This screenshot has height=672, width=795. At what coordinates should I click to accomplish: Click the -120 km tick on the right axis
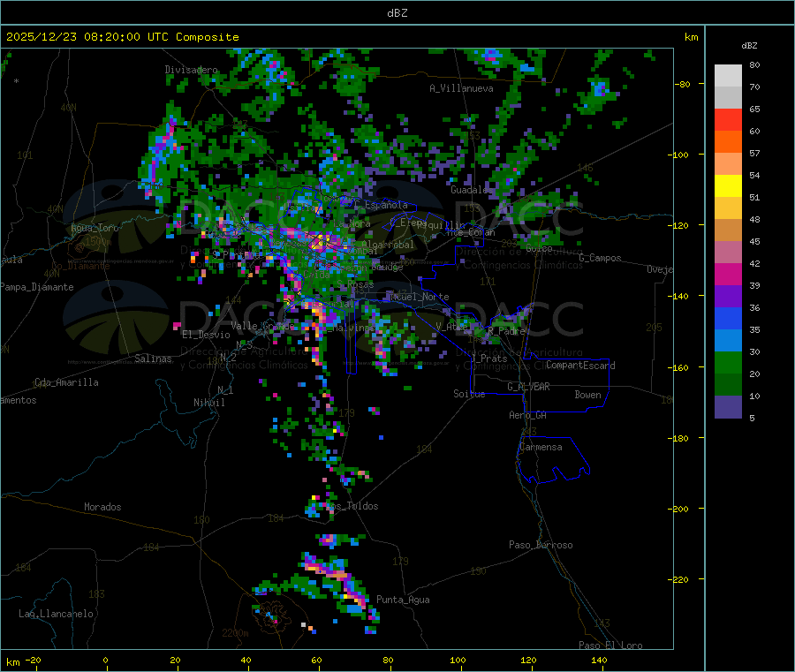[x=680, y=225]
